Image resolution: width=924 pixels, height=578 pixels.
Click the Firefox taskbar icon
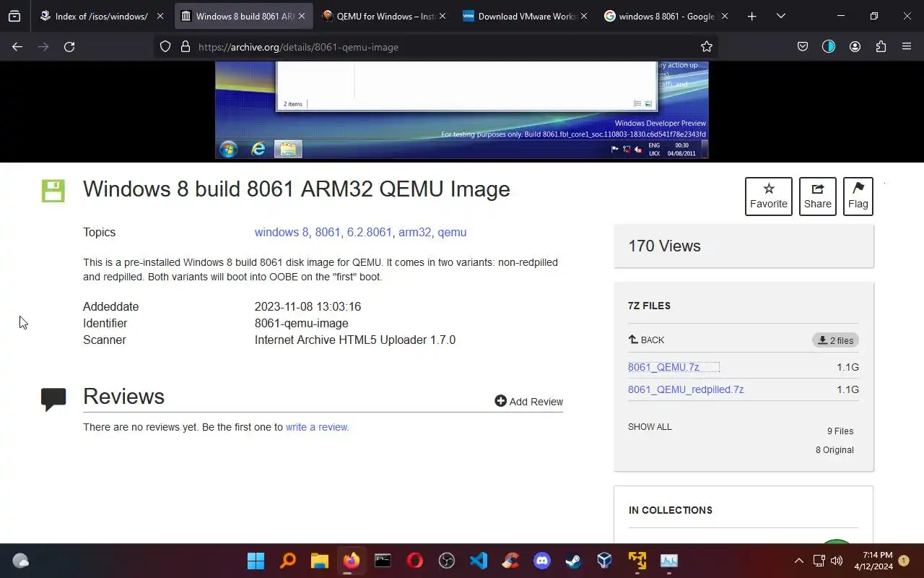pos(351,561)
